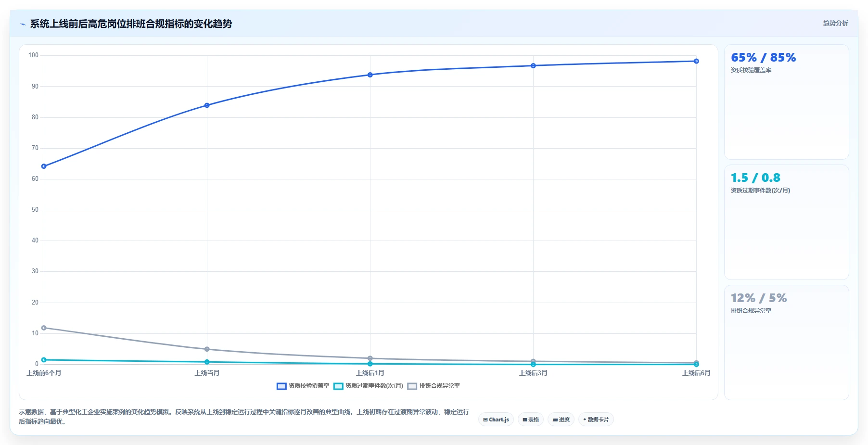This screenshot has width=868, height=445.
Task: Toggle the cyan 资质过期事件数 legend swatch
Action: click(x=338, y=386)
